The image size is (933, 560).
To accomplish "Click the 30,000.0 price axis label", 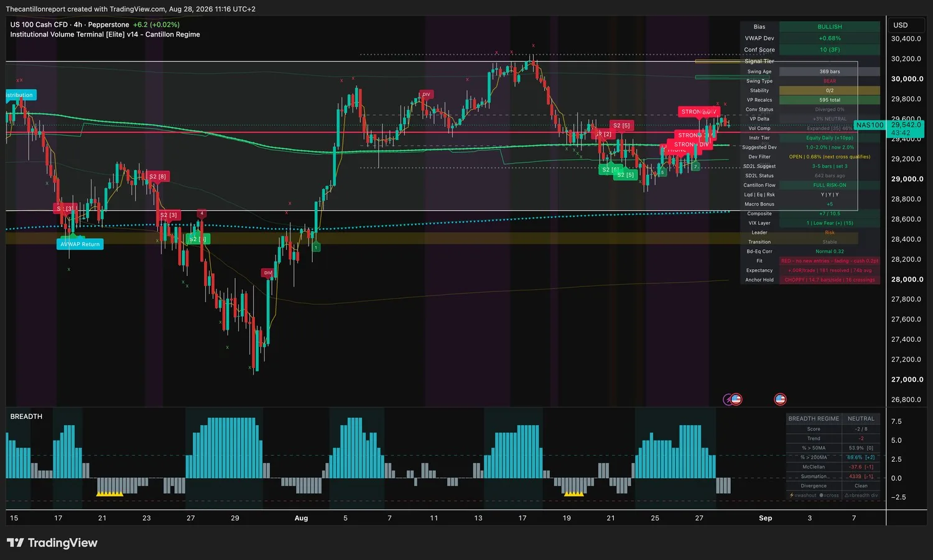I will point(907,79).
